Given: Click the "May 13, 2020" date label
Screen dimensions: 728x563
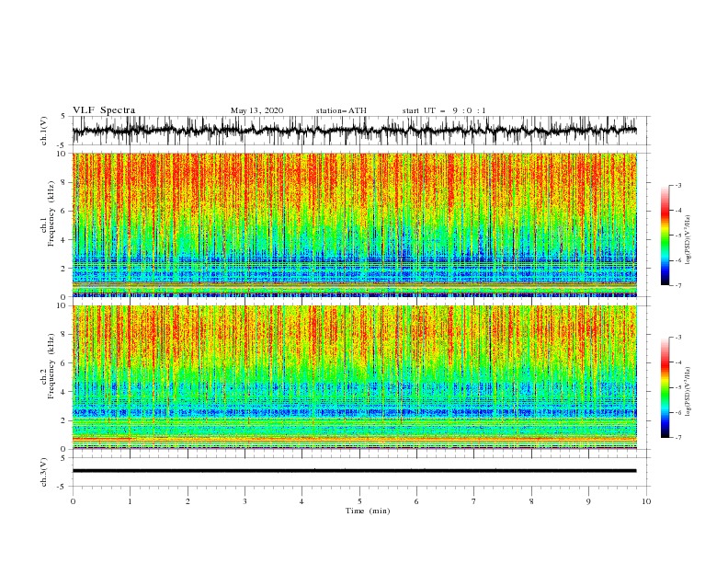Looking at the screenshot, I should 256,110.
